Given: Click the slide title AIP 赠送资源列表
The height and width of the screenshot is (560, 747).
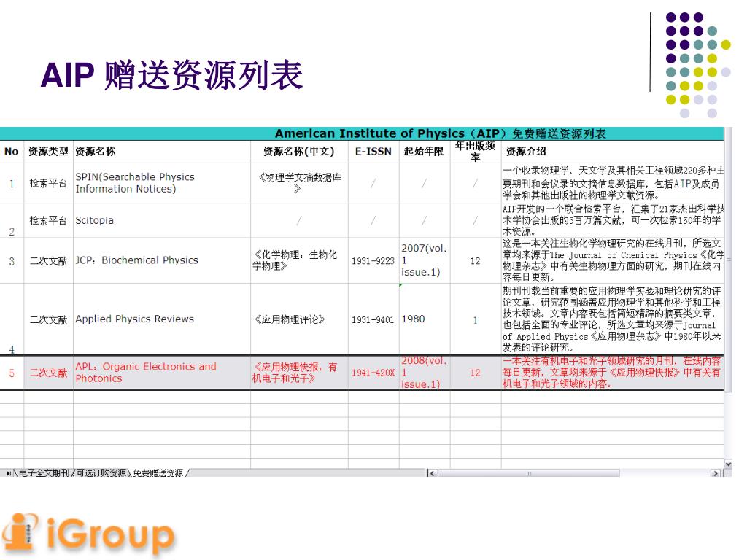Looking at the screenshot, I should [x=171, y=75].
